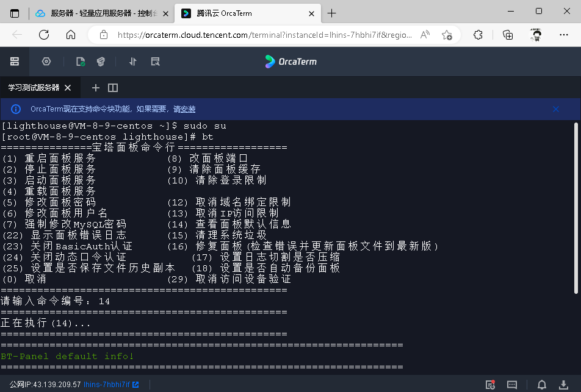Click menu line '(23) 关闭BasicAuth认证'

coord(67,246)
